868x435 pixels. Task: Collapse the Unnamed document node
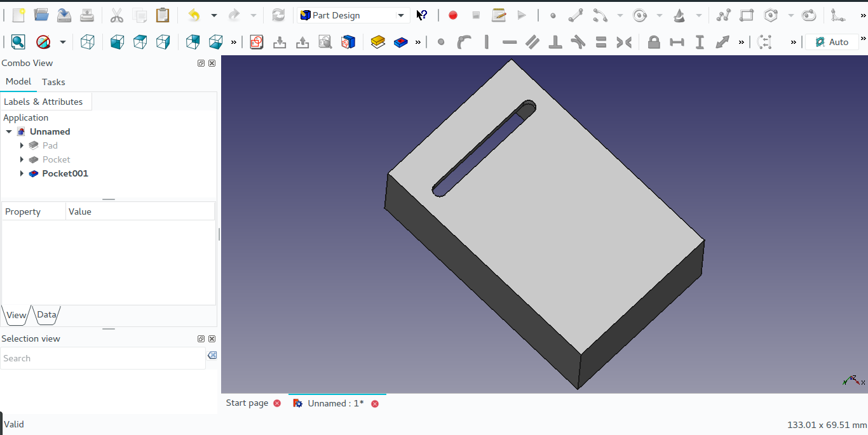[9, 131]
